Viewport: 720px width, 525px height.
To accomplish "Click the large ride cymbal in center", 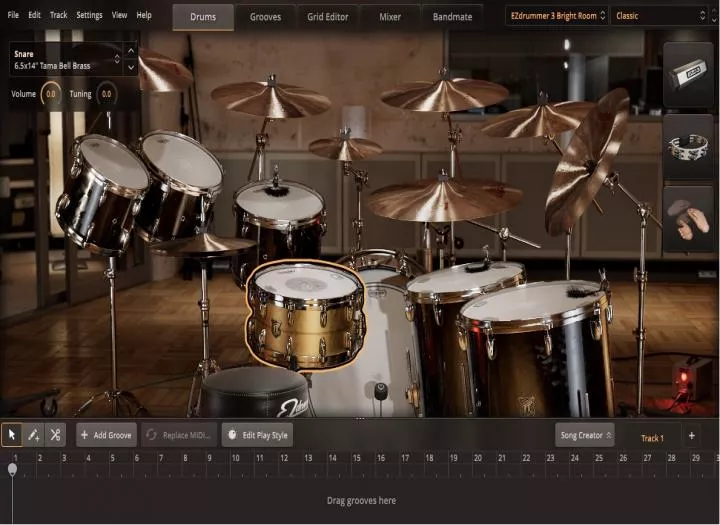I will tap(443, 200).
